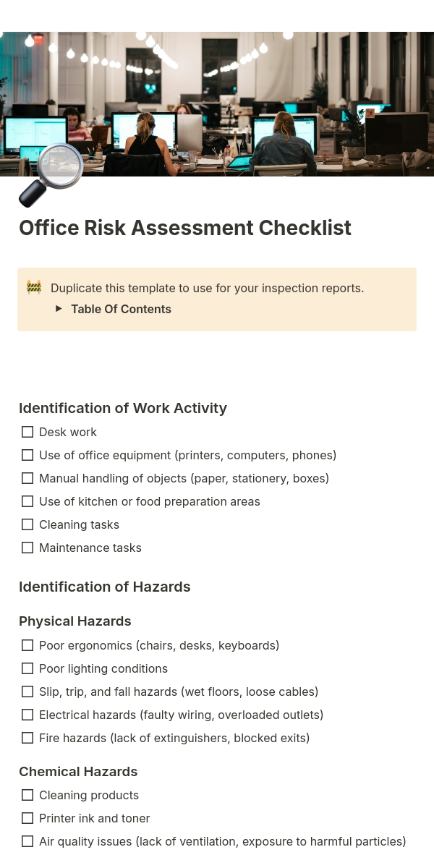
Task: Tick the Cleaning tasks checkbox
Action: pyautogui.click(x=27, y=524)
